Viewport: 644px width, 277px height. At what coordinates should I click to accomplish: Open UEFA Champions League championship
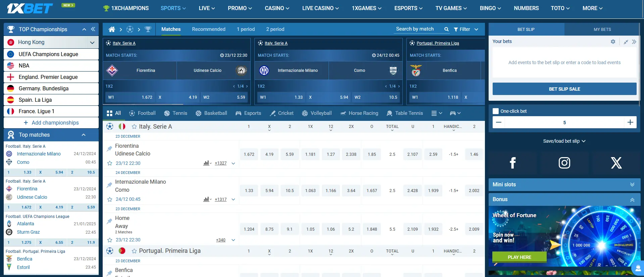tap(51, 54)
